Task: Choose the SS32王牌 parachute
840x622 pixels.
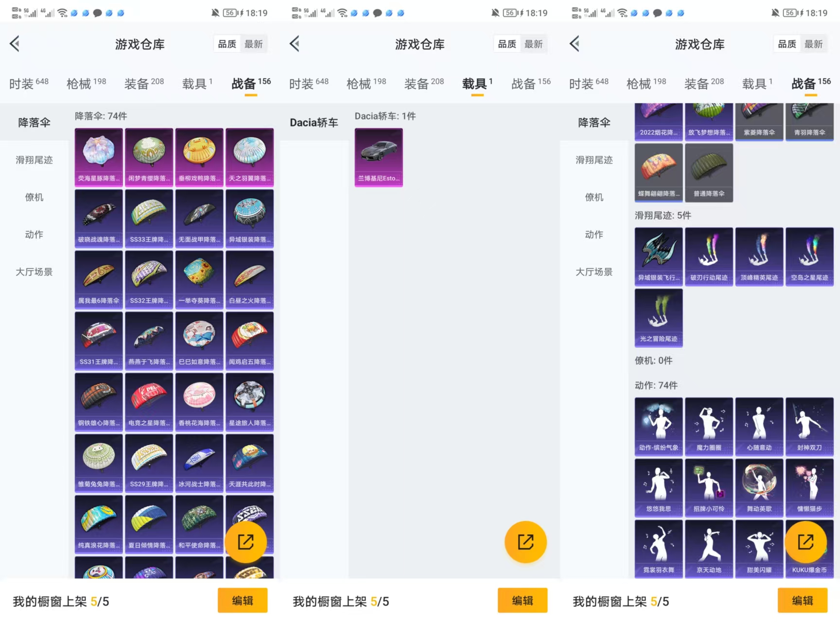Action: tap(149, 280)
